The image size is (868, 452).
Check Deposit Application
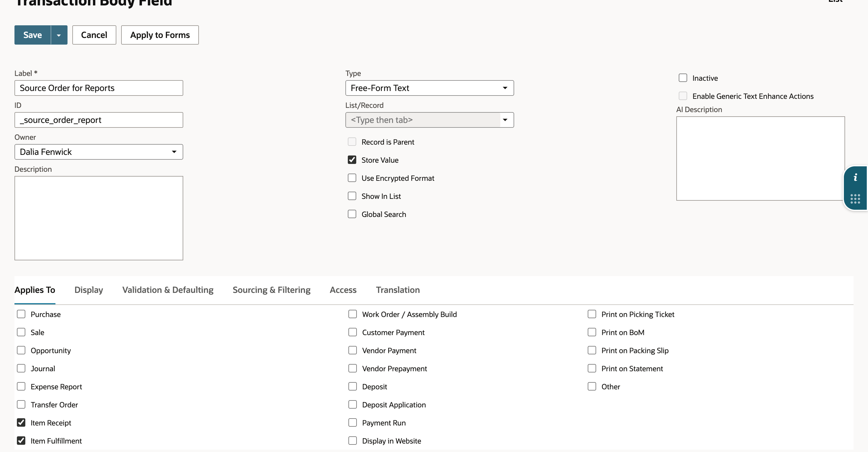point(353,404)
